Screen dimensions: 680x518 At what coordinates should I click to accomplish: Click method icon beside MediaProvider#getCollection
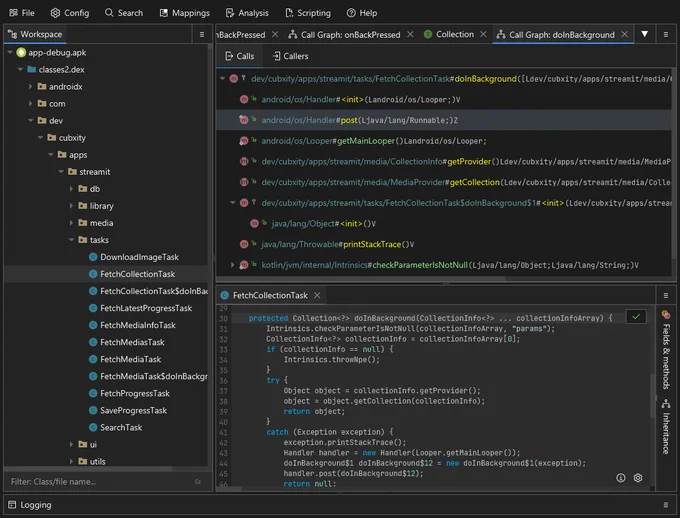coord(244,182)
